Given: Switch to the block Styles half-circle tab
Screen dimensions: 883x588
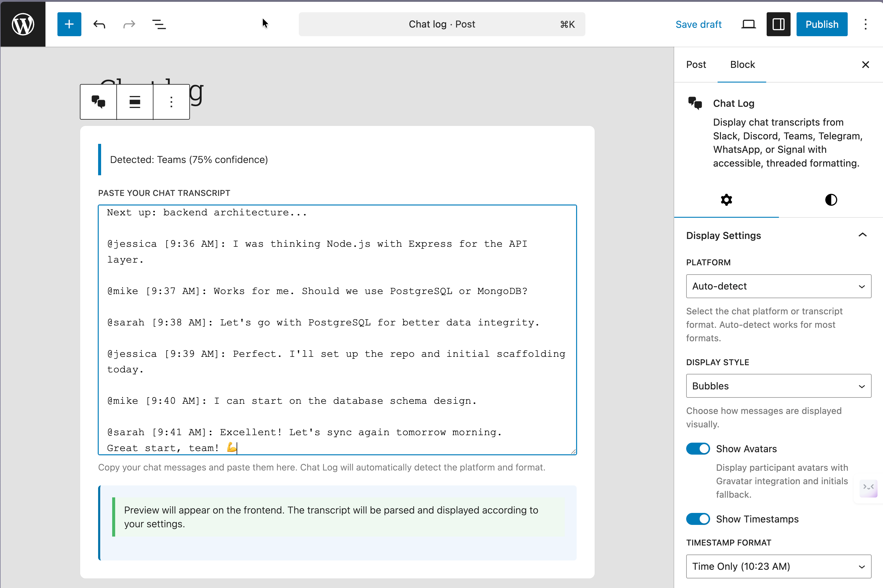Looking at the screenshot, I should point(831,200).
